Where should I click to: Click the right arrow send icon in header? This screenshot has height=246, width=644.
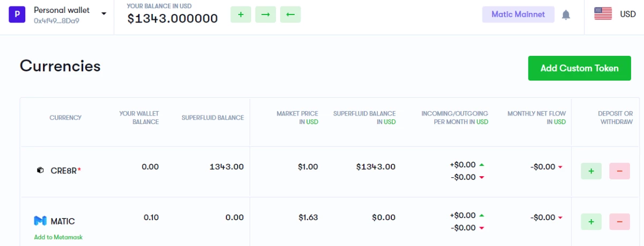pos(265,15)
